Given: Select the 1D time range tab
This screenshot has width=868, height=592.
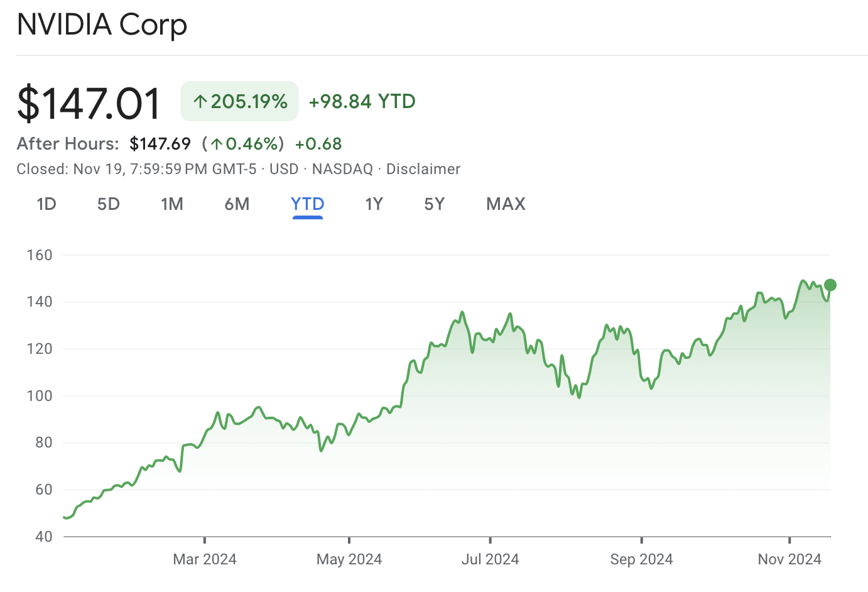Looking at the screenshot, I should point(46,204).
